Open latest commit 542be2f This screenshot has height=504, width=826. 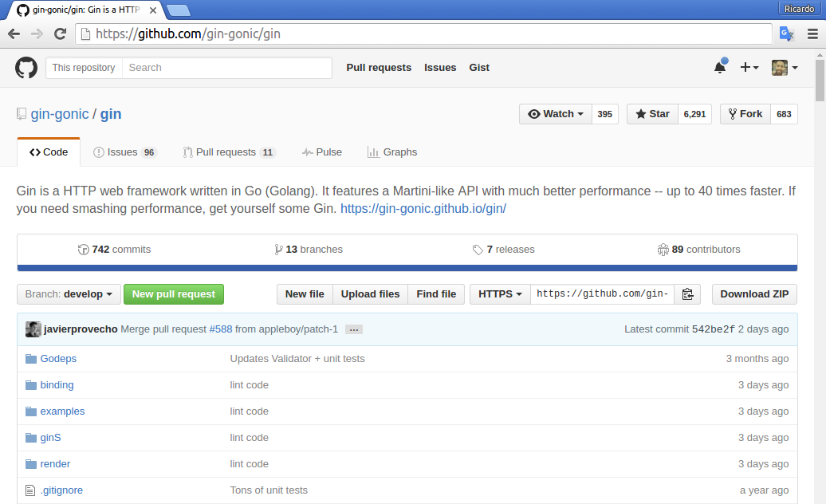point(714,329)
